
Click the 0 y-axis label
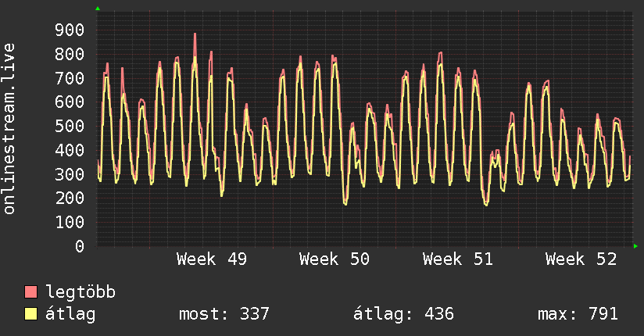point(80,246)
